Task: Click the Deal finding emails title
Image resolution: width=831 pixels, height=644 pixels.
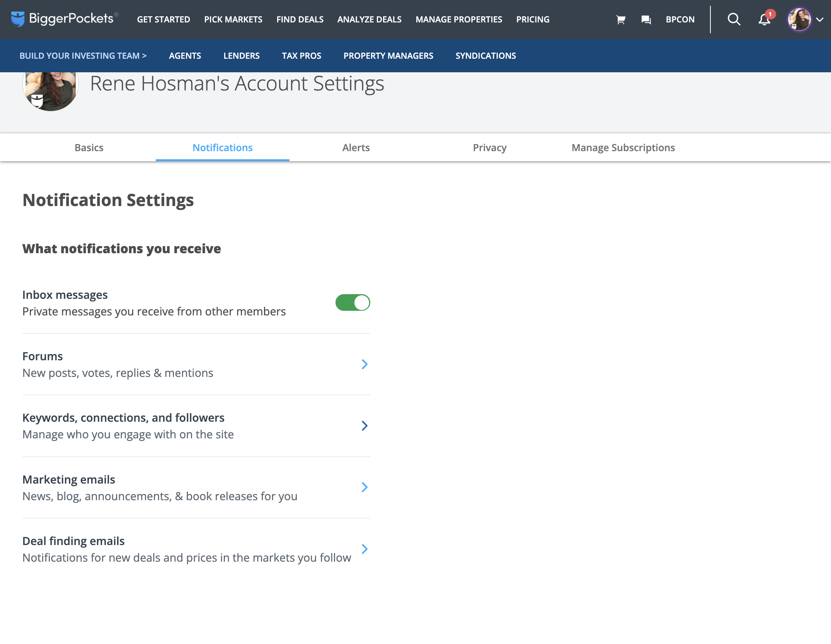Action: pyautogui.click(x=73, y=541)
